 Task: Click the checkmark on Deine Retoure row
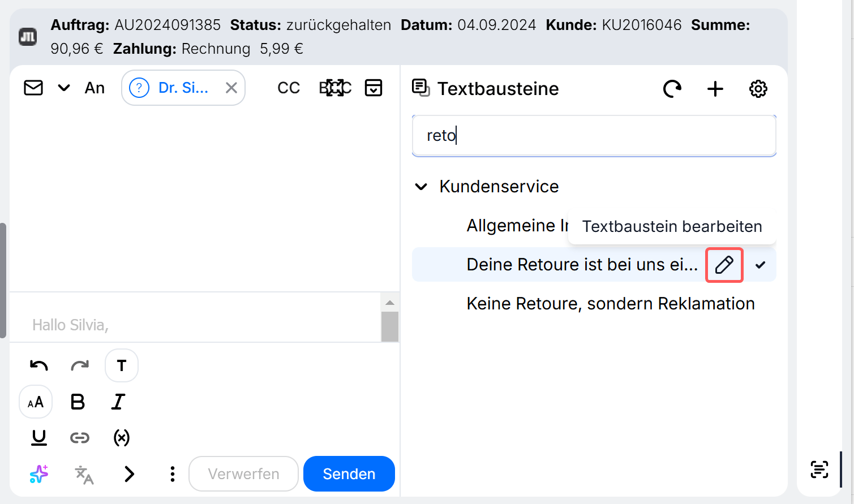point(761,265)
